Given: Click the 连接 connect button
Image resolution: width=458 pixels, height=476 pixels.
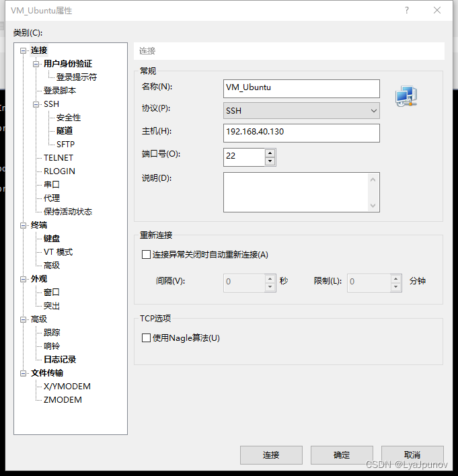Looking at the screenshot, I should 271,454.
